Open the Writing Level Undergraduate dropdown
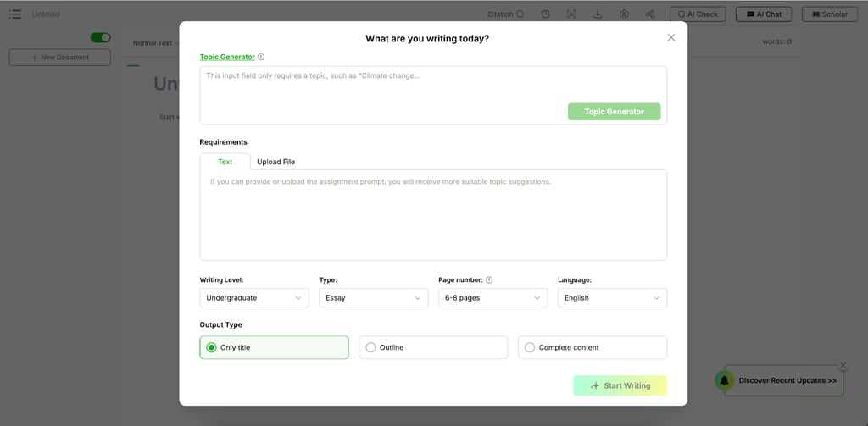Viewport: 868px width, 426px height. pyautogui.click(x=254, y=297)
